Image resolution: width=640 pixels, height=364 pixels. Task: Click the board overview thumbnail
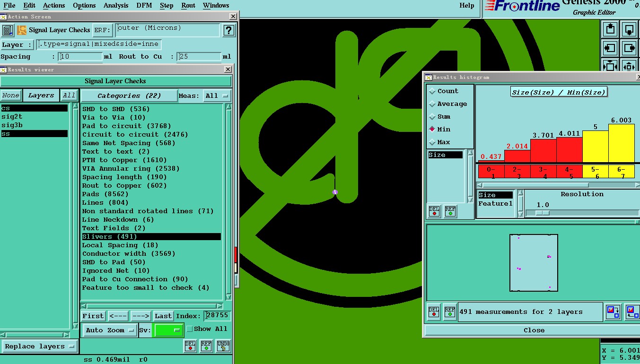(x=534, y=263)
